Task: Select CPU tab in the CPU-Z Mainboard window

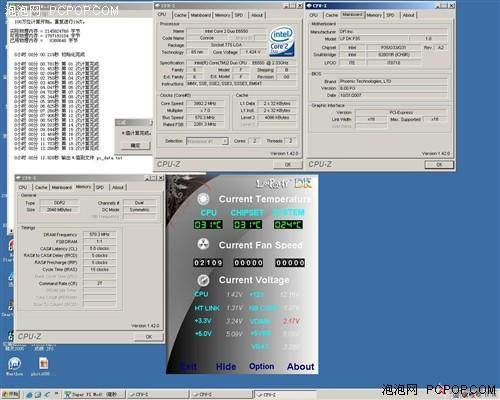Action: coord(313,15)
